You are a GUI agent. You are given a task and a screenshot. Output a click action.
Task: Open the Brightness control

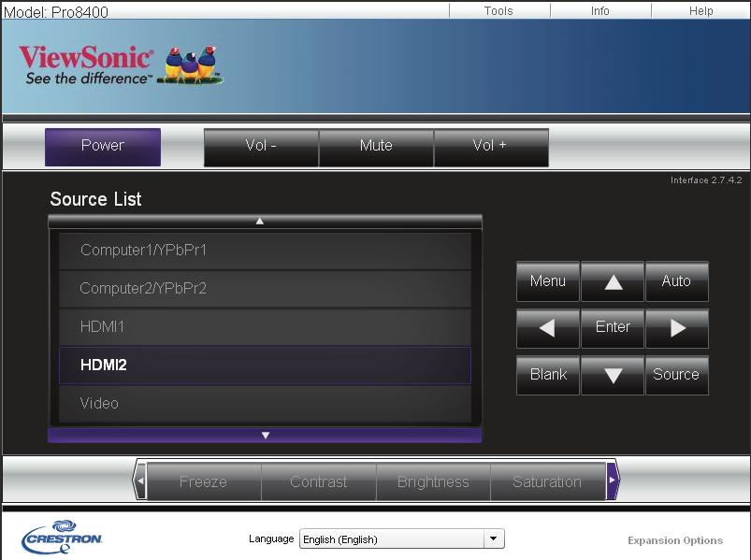coord(433,481)
